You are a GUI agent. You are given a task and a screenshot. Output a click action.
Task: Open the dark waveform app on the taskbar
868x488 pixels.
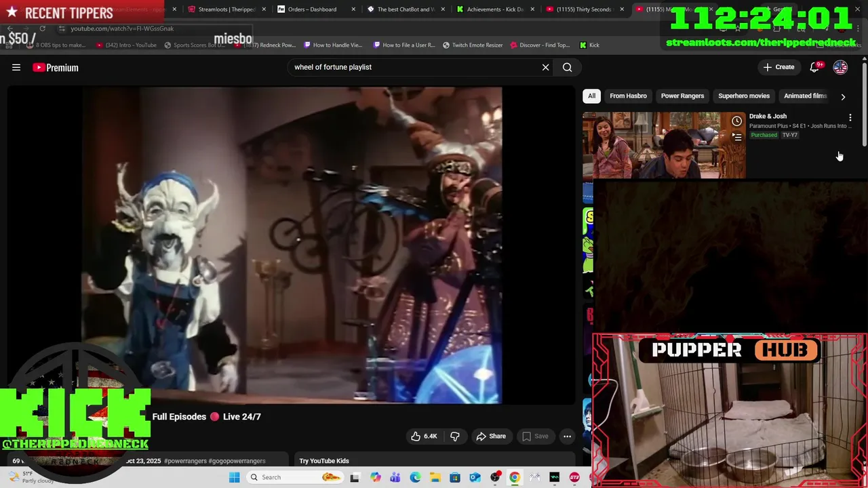[555, 477]
